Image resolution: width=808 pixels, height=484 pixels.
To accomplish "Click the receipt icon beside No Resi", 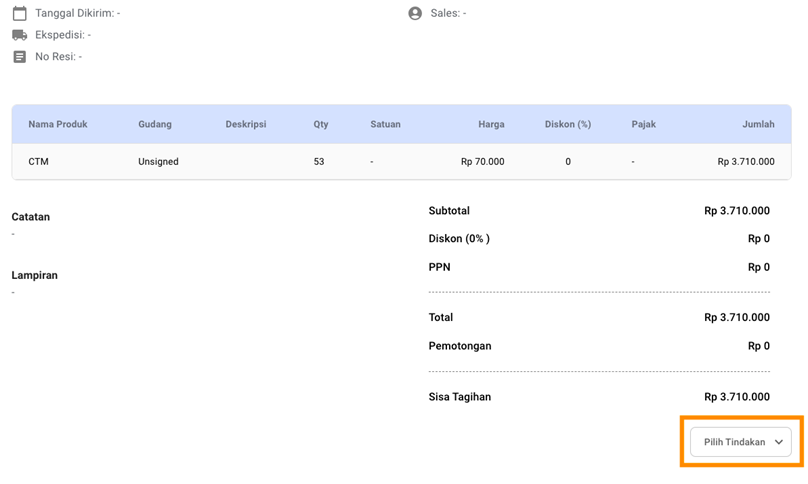I will [19, 57].
